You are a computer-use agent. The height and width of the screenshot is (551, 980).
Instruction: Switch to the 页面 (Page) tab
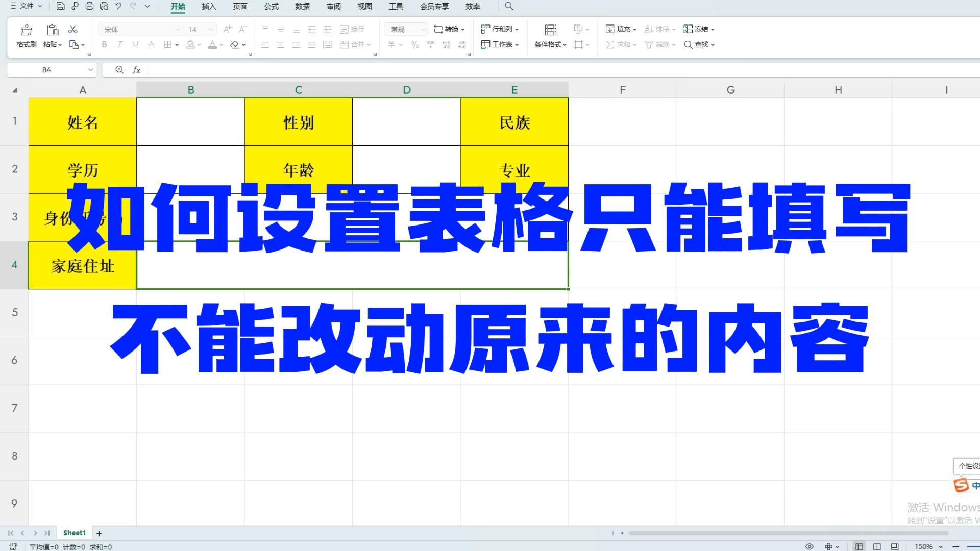coord(240,6)
